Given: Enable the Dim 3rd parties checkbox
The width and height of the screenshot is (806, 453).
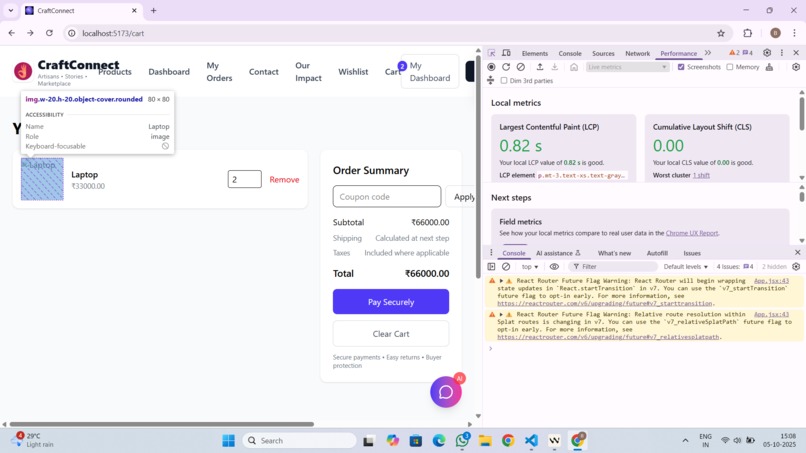Looking at the screenshot, I should click(x=504, y=81).
